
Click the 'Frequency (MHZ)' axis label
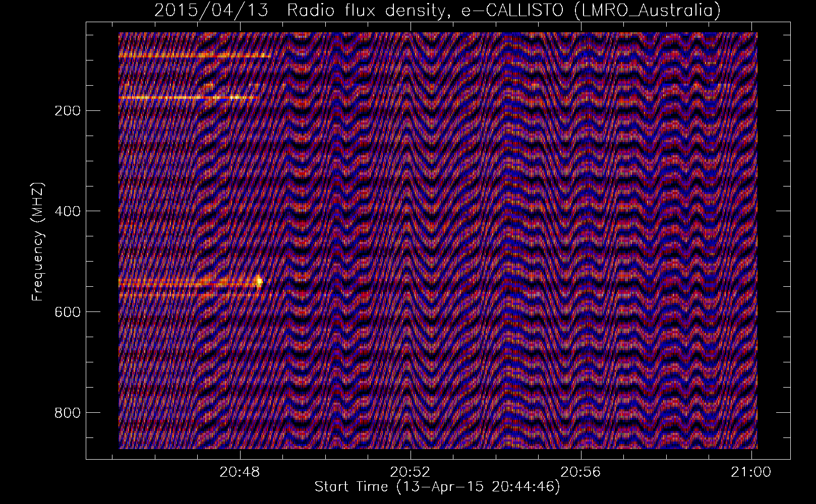[38, 241]
